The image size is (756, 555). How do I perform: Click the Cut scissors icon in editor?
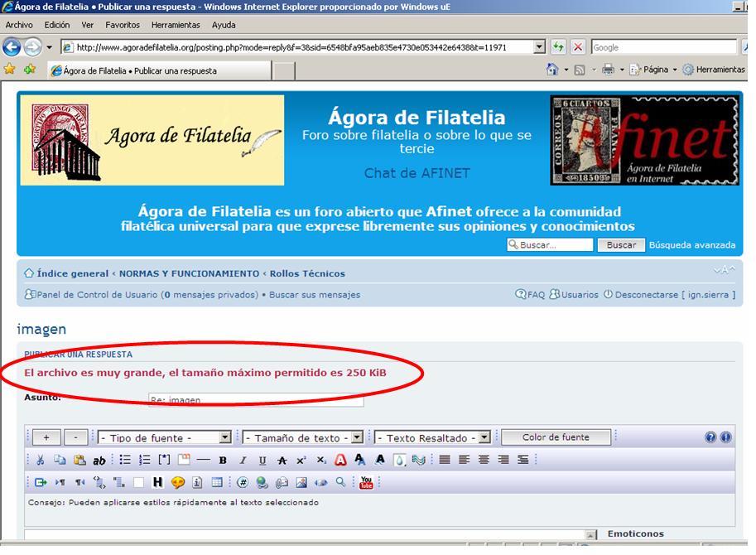click(41, 460)
